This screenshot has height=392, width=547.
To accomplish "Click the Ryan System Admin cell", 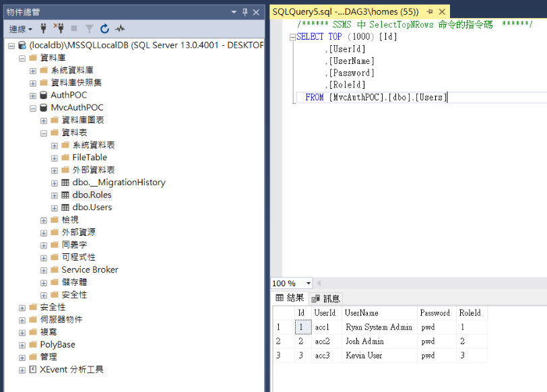I will pos(379,327).
